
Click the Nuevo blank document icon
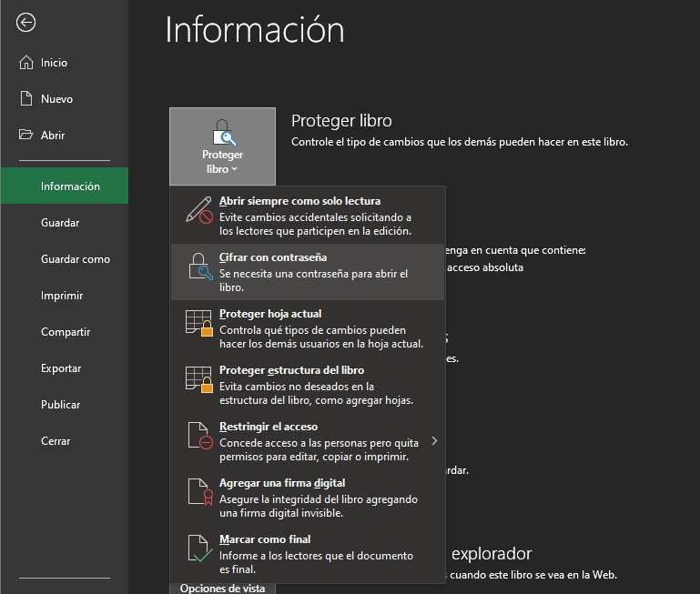25,99
